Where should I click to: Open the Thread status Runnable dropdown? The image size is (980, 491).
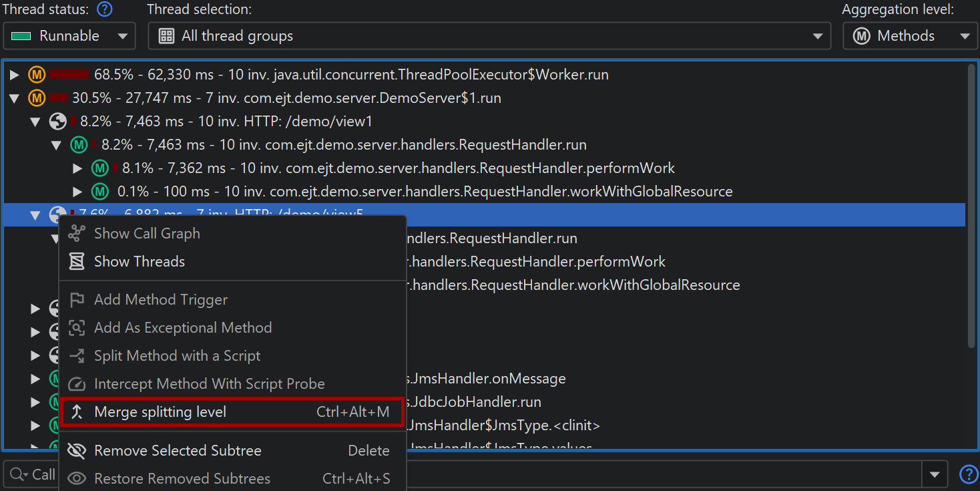69,36
